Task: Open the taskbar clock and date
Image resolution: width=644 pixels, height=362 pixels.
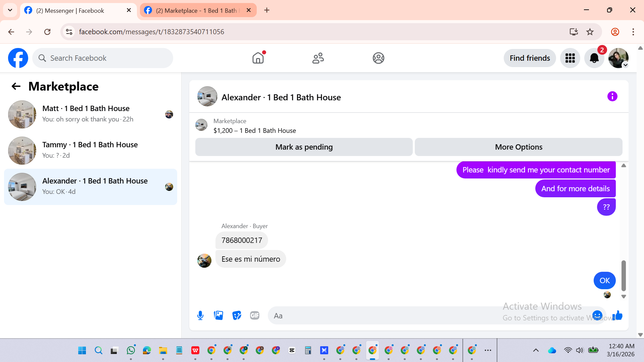Action: tap(621, 350)
